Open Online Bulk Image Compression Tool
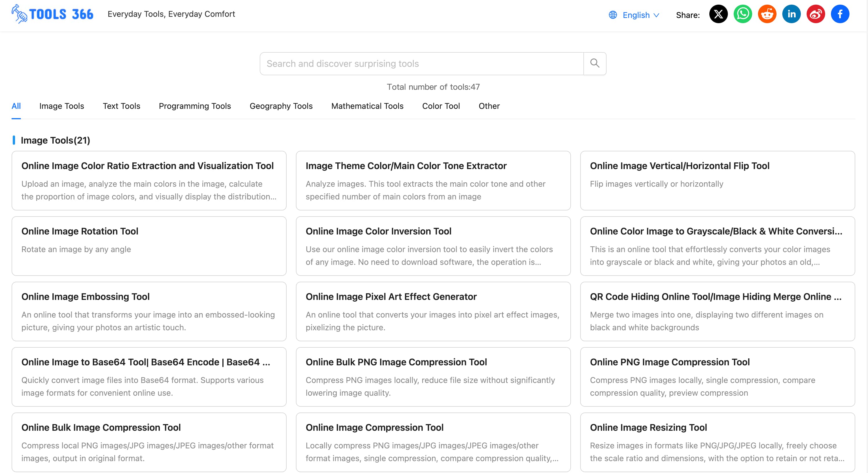 click(x=149, y=442)
